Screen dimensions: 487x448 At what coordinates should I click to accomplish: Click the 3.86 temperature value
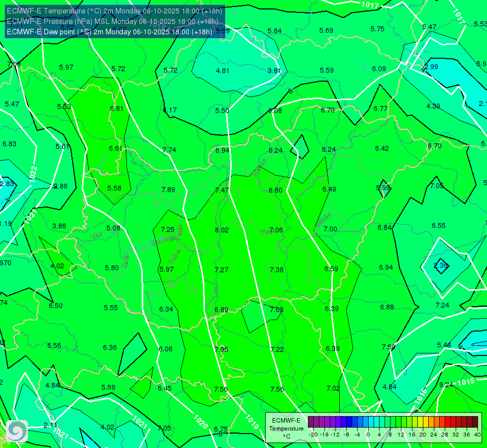pyautogui.click(x=59, y=226)
